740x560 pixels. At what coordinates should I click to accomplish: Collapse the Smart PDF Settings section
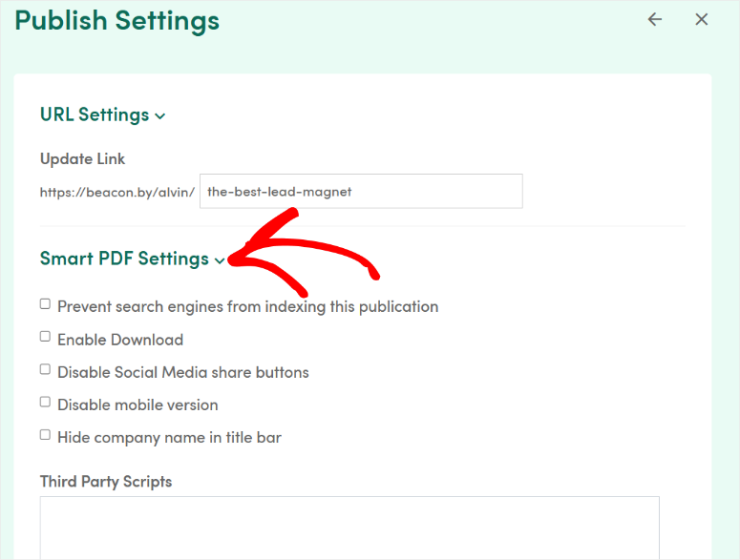tap(133, 259)
